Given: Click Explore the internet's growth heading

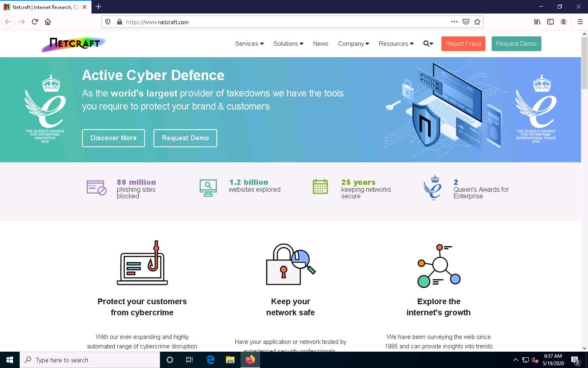Looking at the screenshot, I should click(x=439, y=307).
